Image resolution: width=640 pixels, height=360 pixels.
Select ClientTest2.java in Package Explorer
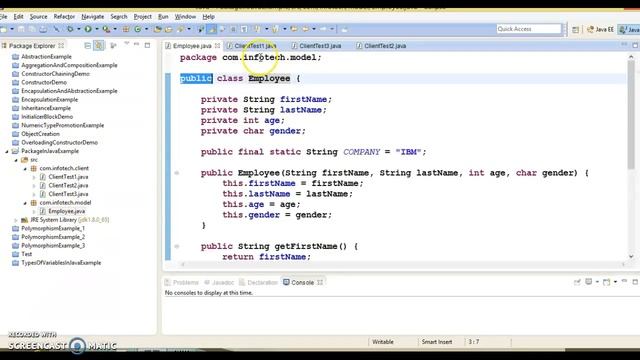coord(68,186)
